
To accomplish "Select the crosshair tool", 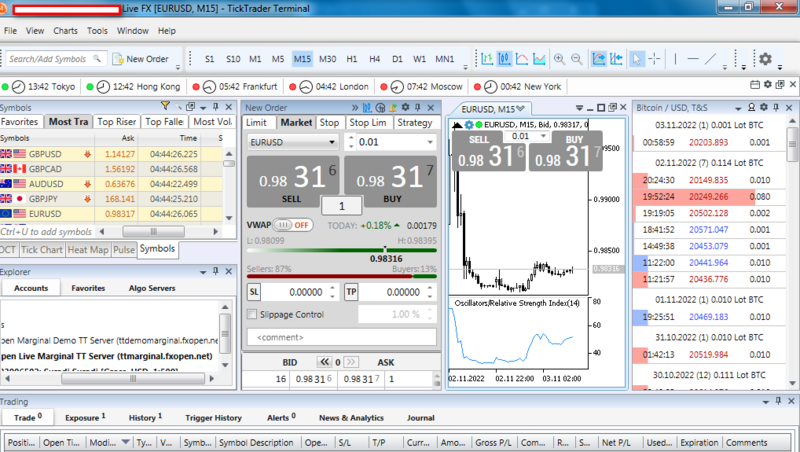I will click(654, 59).
